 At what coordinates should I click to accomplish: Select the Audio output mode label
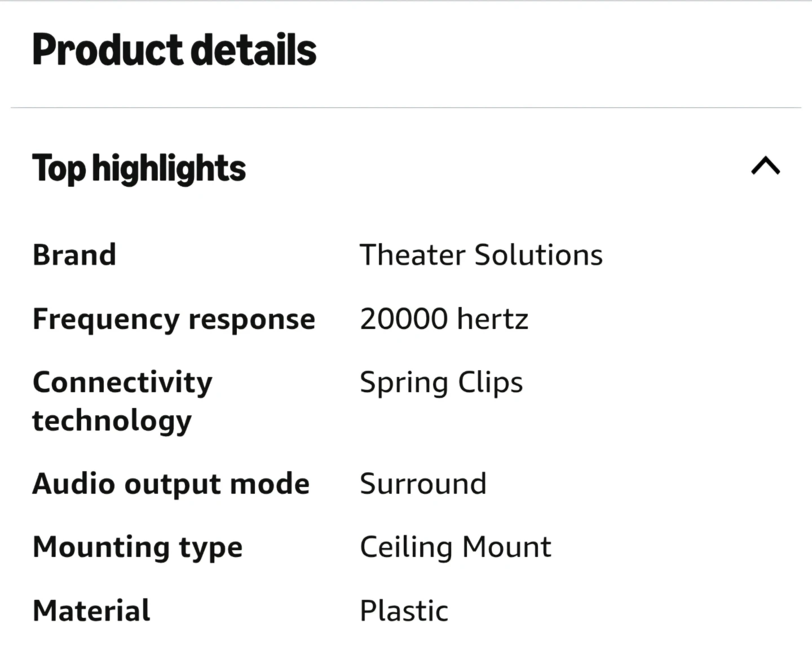[171, 484]
